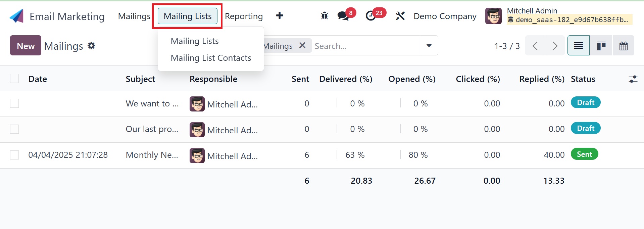
Task: Select Mailing List Contacts menu entry
Action: coord(211,58)
